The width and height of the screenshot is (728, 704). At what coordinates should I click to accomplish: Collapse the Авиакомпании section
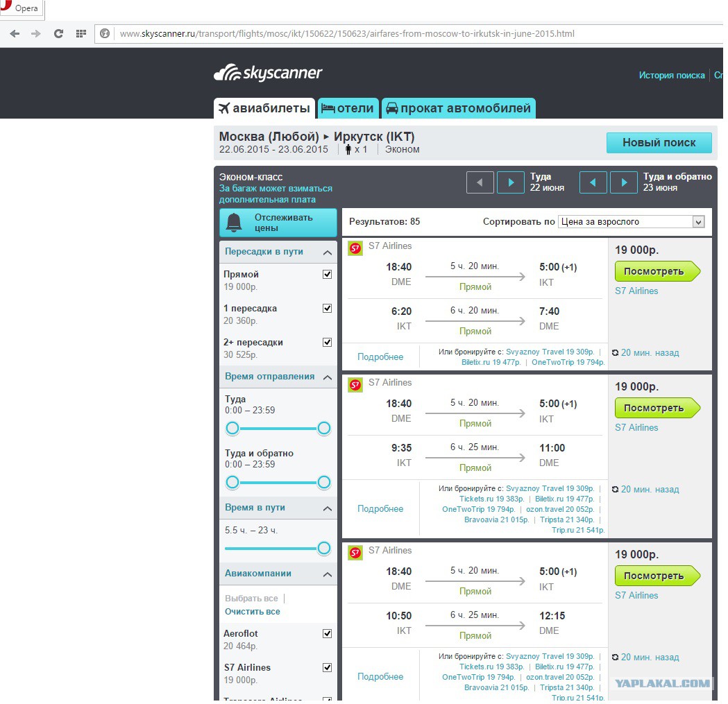point(328,574)
